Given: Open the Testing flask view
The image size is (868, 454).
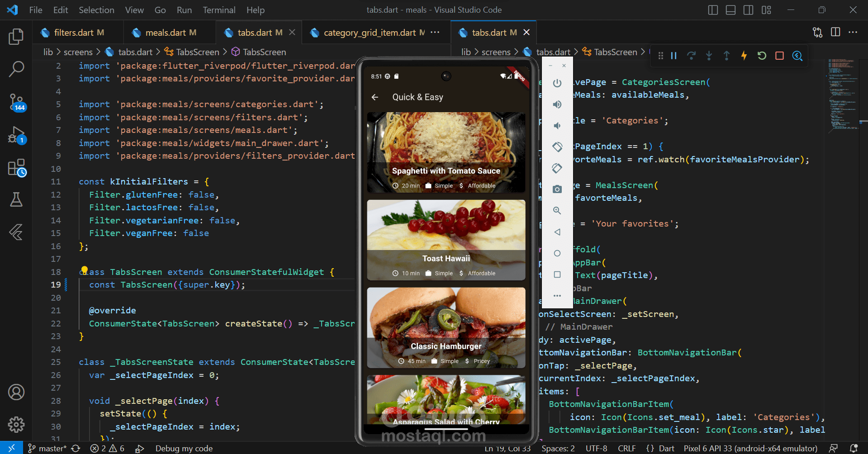Looking at the screenshot, I should click(16, 199).
